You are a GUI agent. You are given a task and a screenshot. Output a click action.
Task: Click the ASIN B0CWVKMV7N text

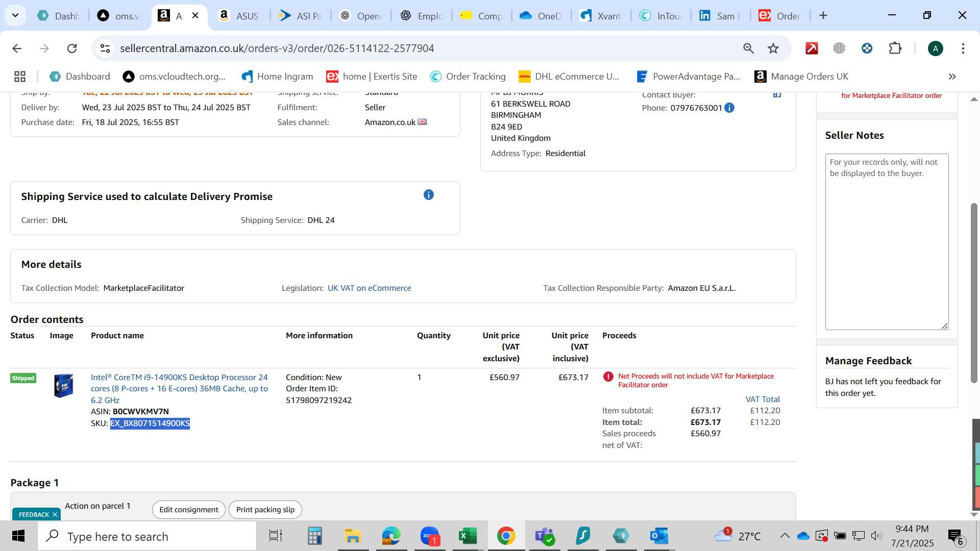coord(140,412)
